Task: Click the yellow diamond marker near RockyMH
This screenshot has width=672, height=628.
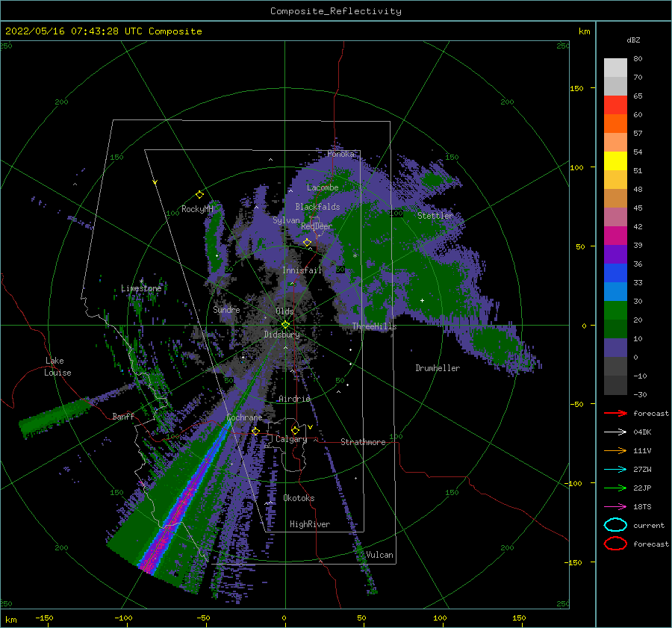Action: (199, 195)
